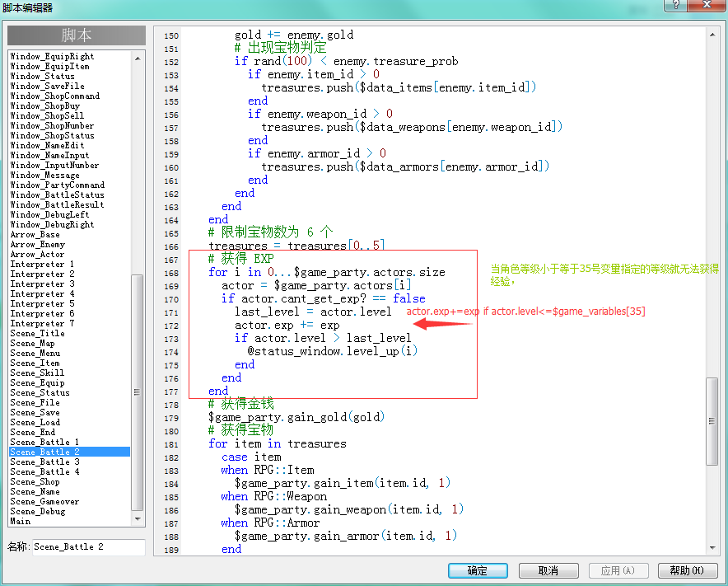Open the Arrow_Base script

click(x=35, y=235)
